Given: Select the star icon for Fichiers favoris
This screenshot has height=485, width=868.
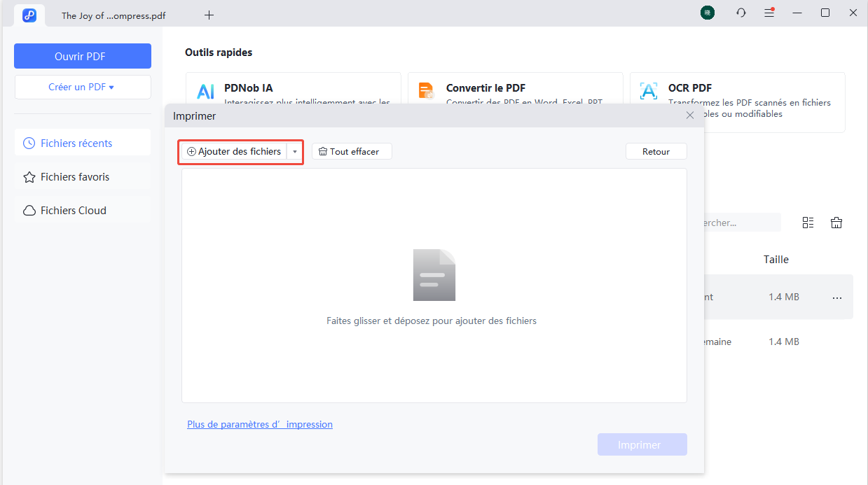Looking at the screenshot, I should (29, 176).
